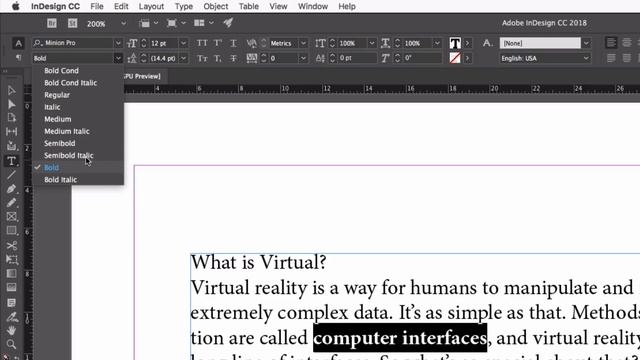Open the vertical scale 100% dropdown

point(372,43)
